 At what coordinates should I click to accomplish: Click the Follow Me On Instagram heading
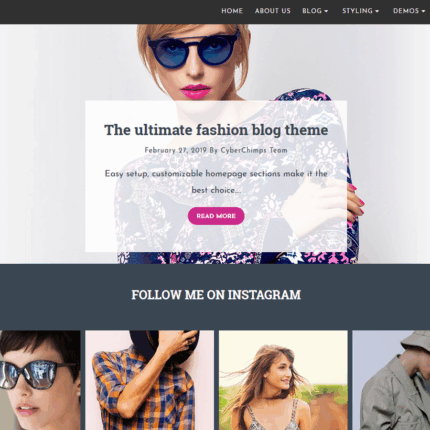pyautogui.click(x=216, y=295)
